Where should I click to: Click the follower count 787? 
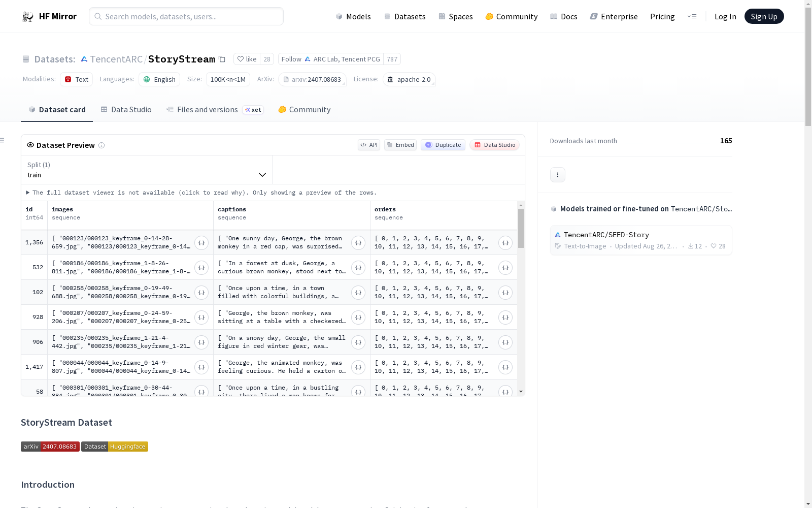392,59
